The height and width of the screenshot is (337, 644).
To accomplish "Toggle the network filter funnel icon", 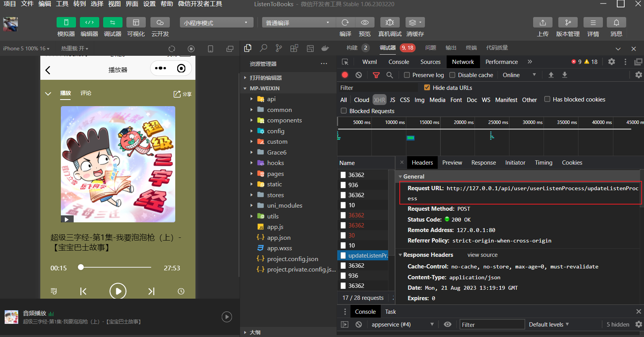I will tap(376, 75).
